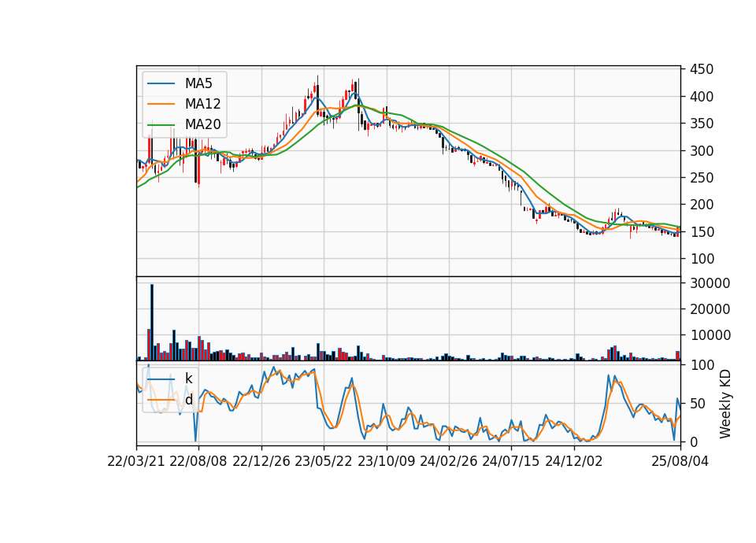Click the 24/12/02 date axis label

(x=574, y=461)
